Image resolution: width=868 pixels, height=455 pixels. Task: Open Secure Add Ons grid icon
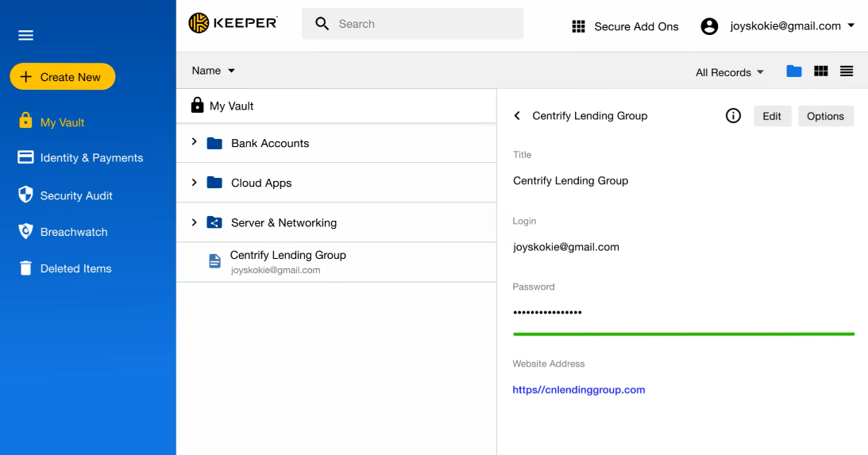578,26
